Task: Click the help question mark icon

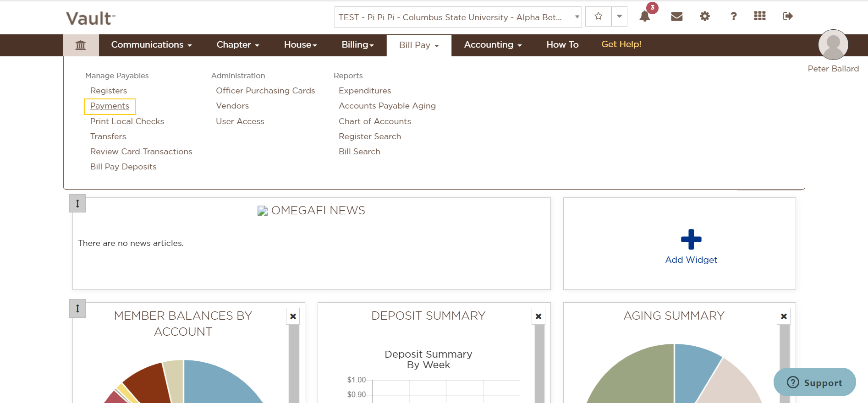Action: (734, 16)
